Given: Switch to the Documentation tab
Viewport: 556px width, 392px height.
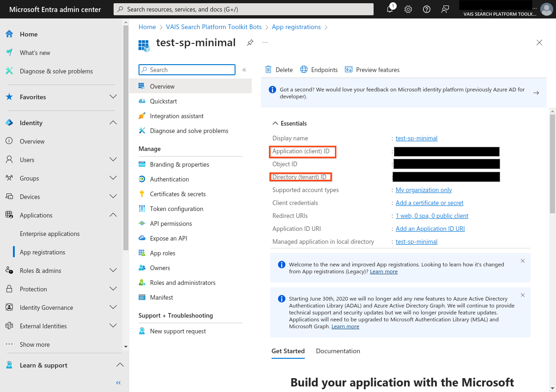Looking at the screenshot, I should pyautogui.click(x=338, y=351).
